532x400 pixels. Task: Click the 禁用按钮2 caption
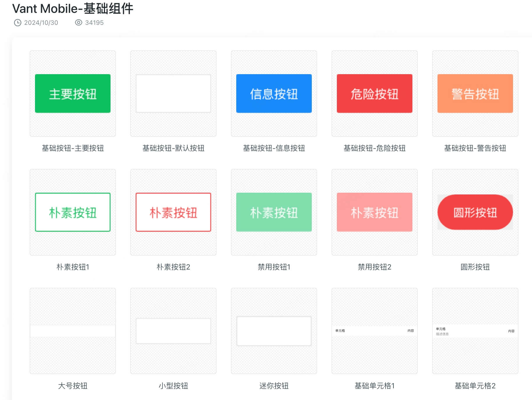click(374, 267)
